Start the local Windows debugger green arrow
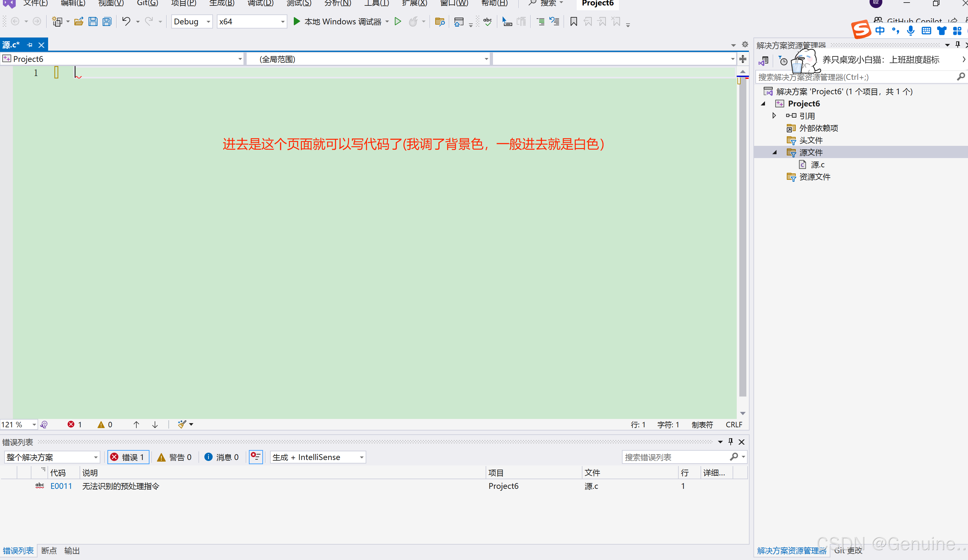968x560 pixels. coord(297,21)
